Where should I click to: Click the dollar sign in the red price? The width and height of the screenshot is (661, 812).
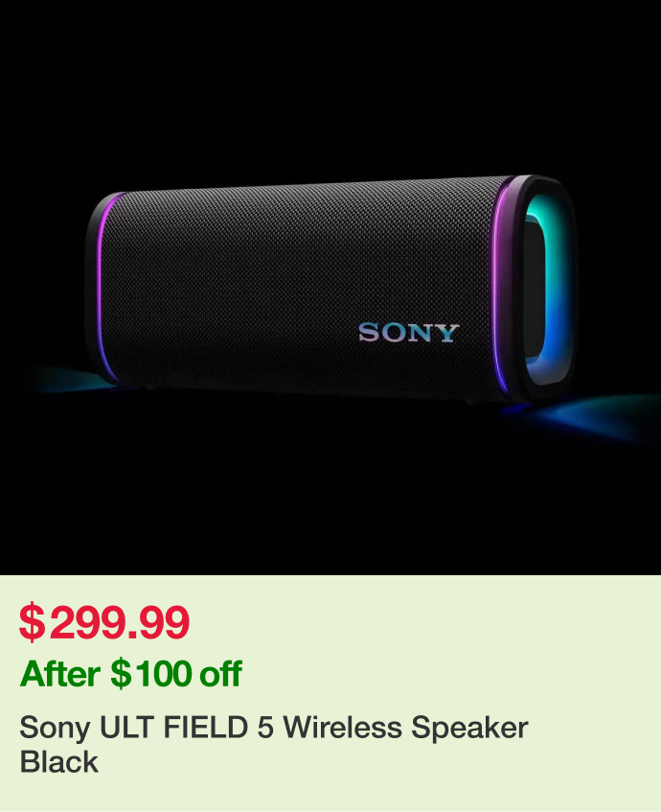tap(32, 621)
